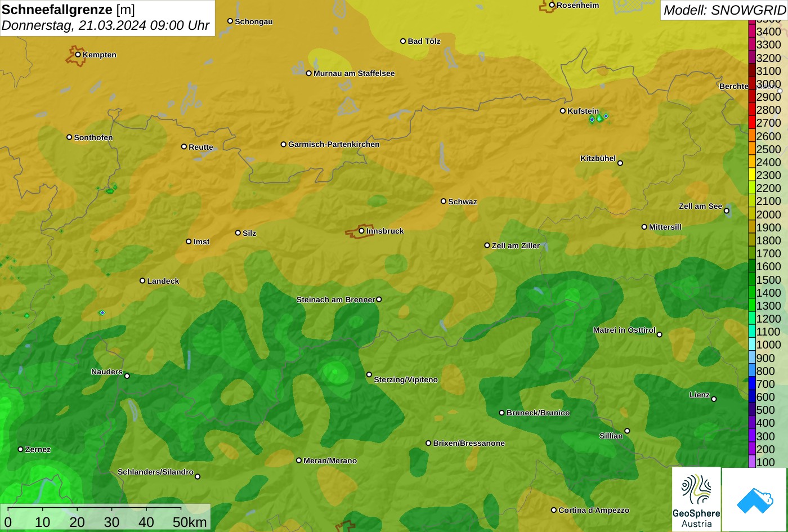Image resolution: width=788 pixels, height=532 pixels.
Task: Click the blue cloud arrow logo
Action: 754,500
